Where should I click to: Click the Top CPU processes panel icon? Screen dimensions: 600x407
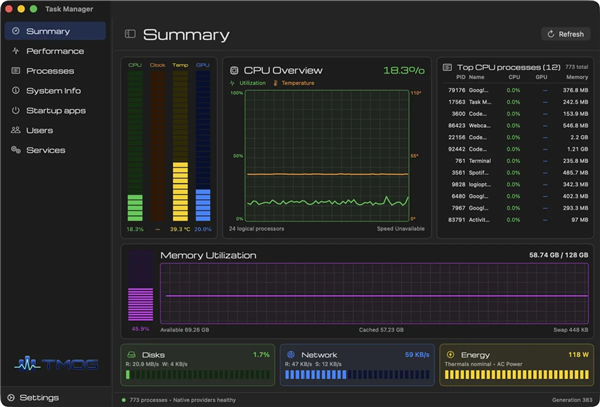click(x=447, y=67)
